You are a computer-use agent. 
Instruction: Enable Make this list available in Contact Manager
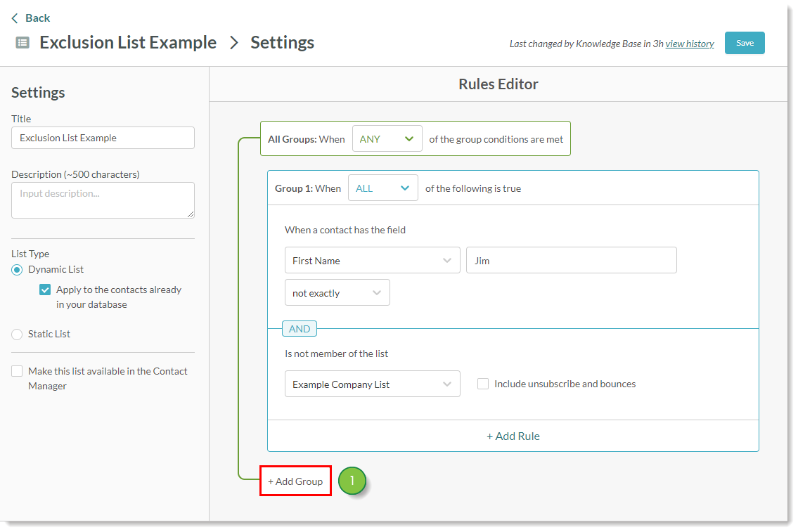(x=17, y=371)
